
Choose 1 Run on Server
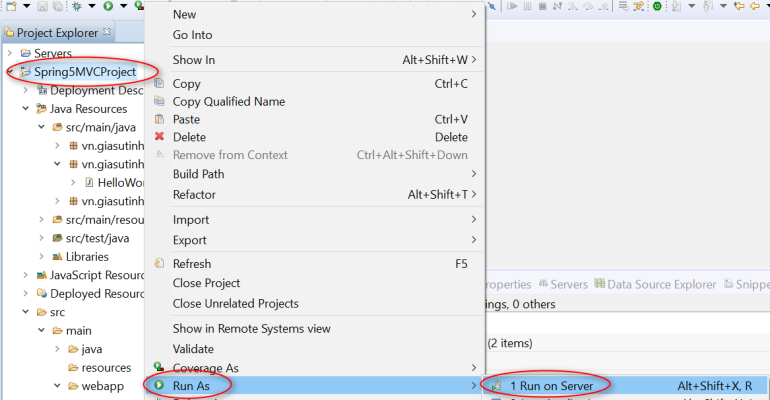626,386
